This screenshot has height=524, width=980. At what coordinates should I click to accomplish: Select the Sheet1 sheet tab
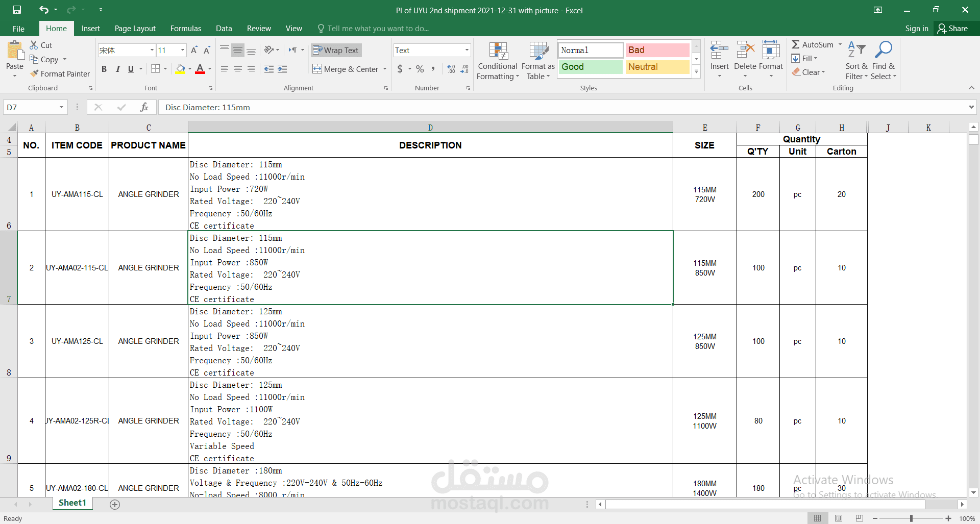pyautogui.click(x=72, y=503)
